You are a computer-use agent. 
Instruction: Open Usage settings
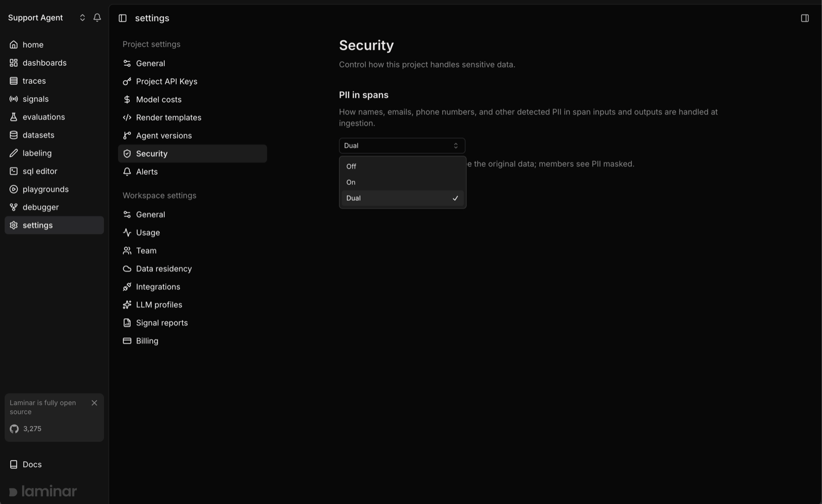coord(192,233)
